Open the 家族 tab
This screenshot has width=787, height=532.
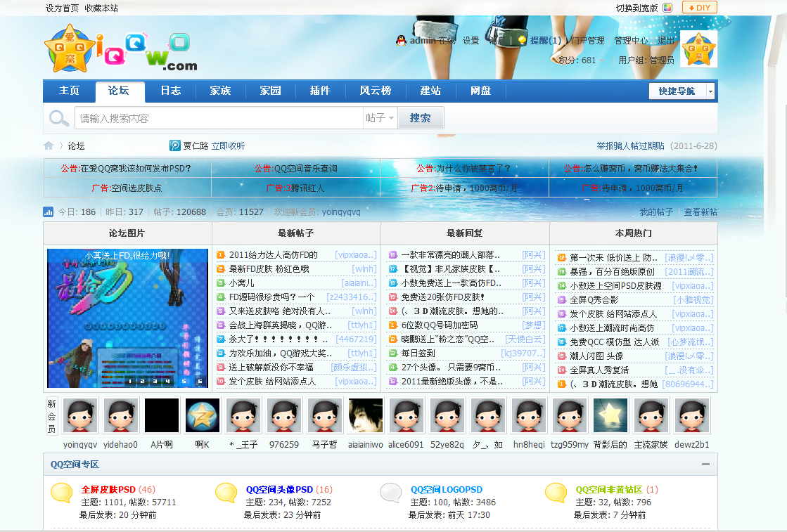pyautogui.click(x=220, y=91)
